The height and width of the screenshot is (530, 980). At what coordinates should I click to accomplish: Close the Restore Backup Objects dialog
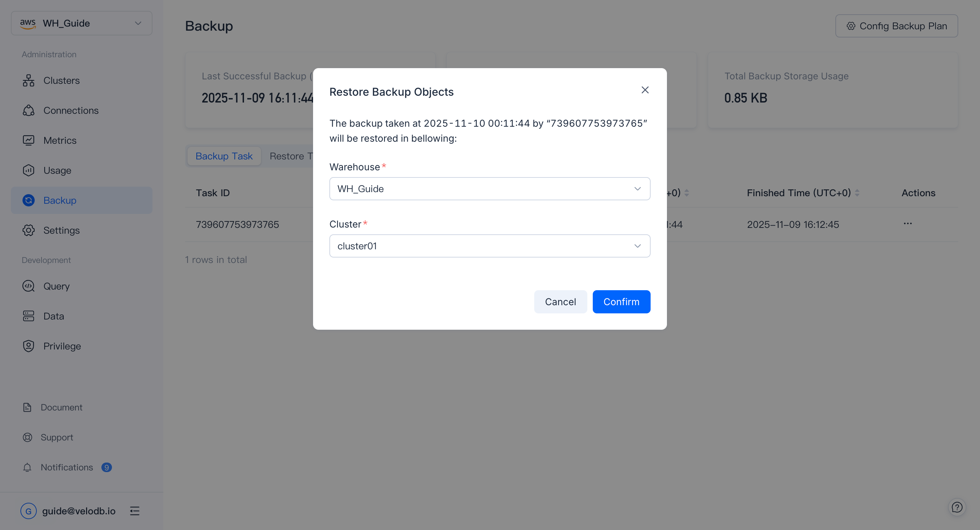coord(645,90)
